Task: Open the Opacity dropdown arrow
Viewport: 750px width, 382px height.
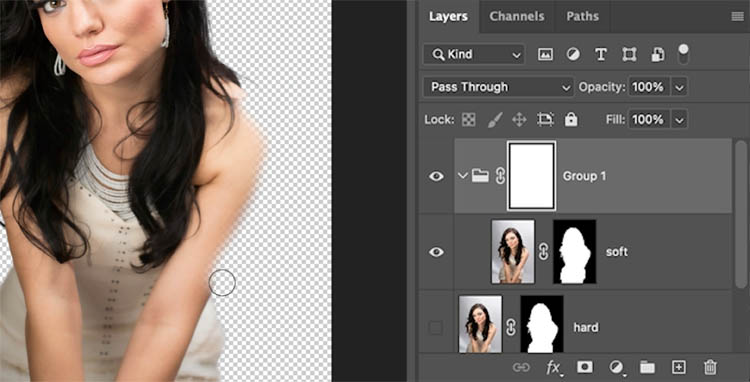Action: (x=680, y=87)
